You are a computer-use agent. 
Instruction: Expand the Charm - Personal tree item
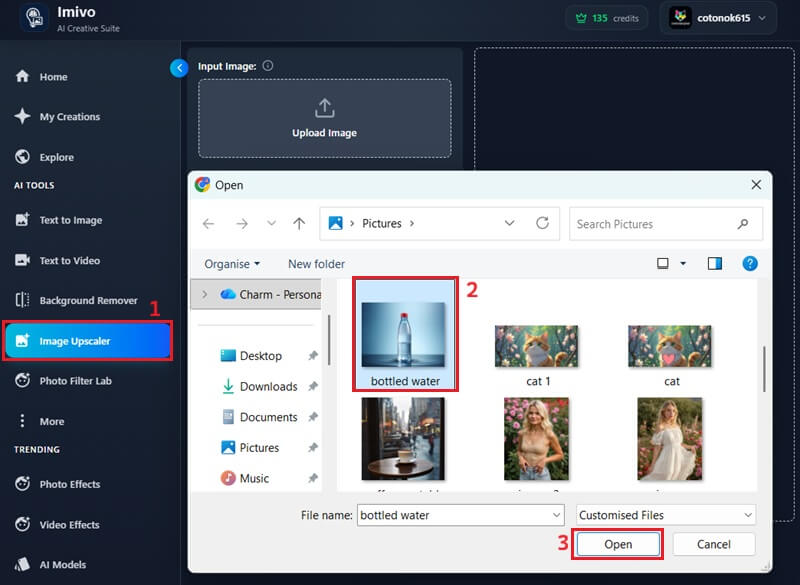coord(205,294)
